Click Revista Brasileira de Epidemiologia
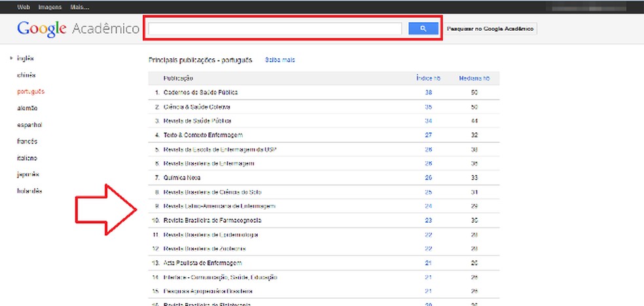Image resolution: width=644 pixels, height=306 pixels. 211,235
